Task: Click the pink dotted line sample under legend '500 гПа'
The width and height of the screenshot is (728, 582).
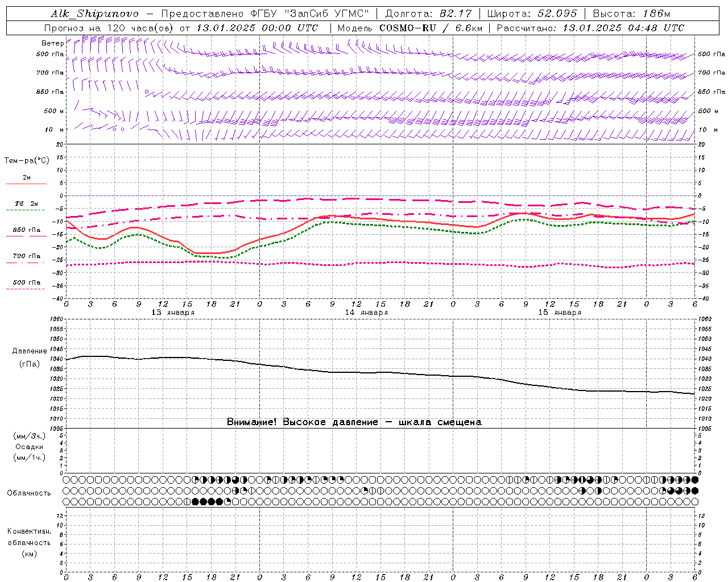Action: pos(25,289)
